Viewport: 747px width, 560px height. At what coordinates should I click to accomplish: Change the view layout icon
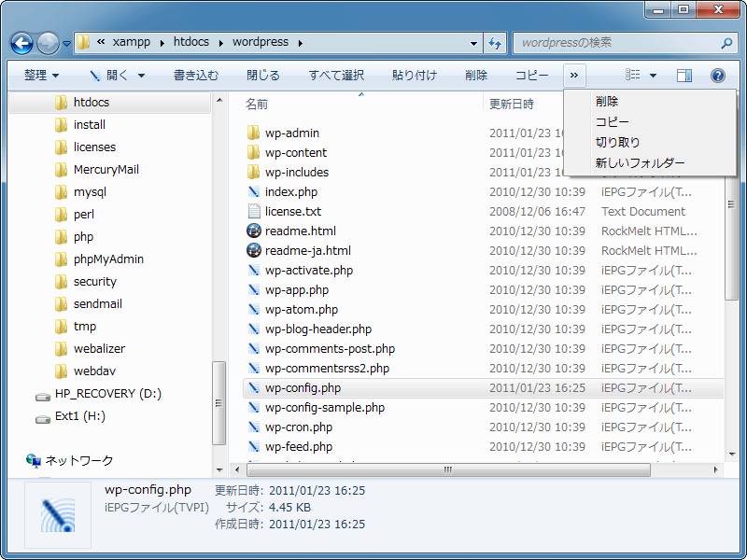633,76
